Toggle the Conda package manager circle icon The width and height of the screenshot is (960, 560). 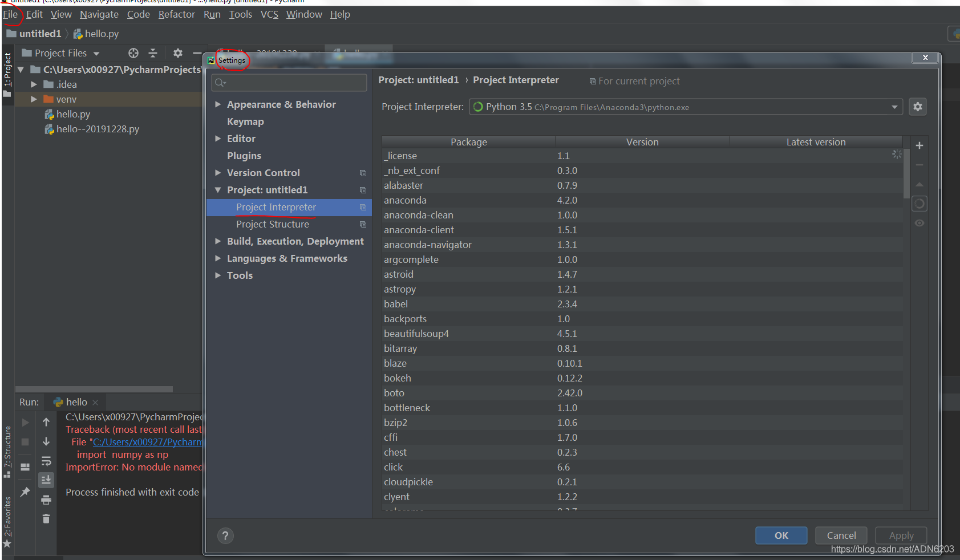tap(919, 204)
